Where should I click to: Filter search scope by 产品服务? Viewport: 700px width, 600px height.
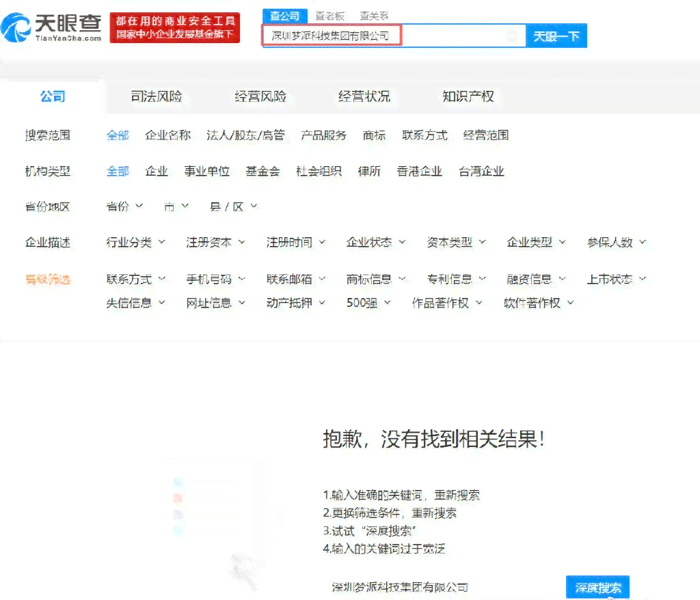click(323, 135)
